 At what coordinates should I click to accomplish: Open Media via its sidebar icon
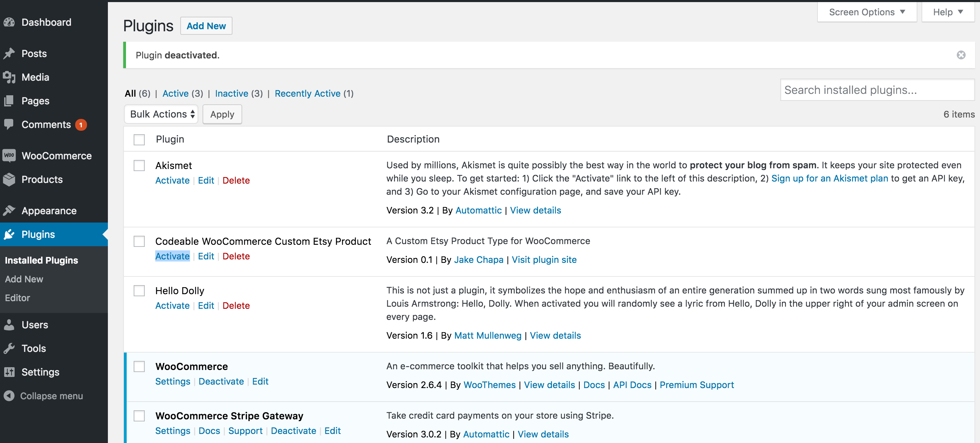[9, 77]
